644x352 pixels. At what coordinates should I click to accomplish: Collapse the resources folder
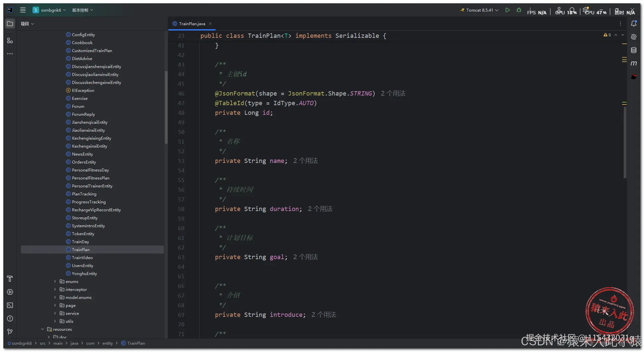click(x=42, y=329)
